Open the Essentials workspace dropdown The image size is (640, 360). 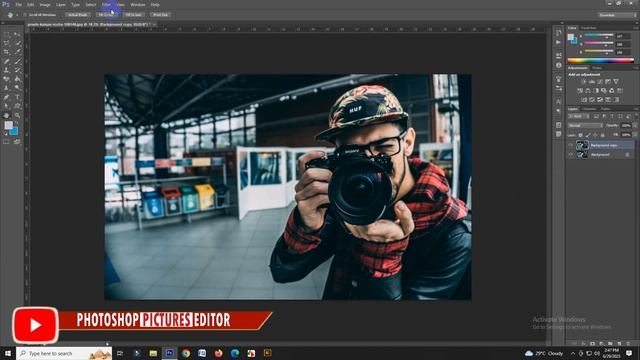click(618, 15)
